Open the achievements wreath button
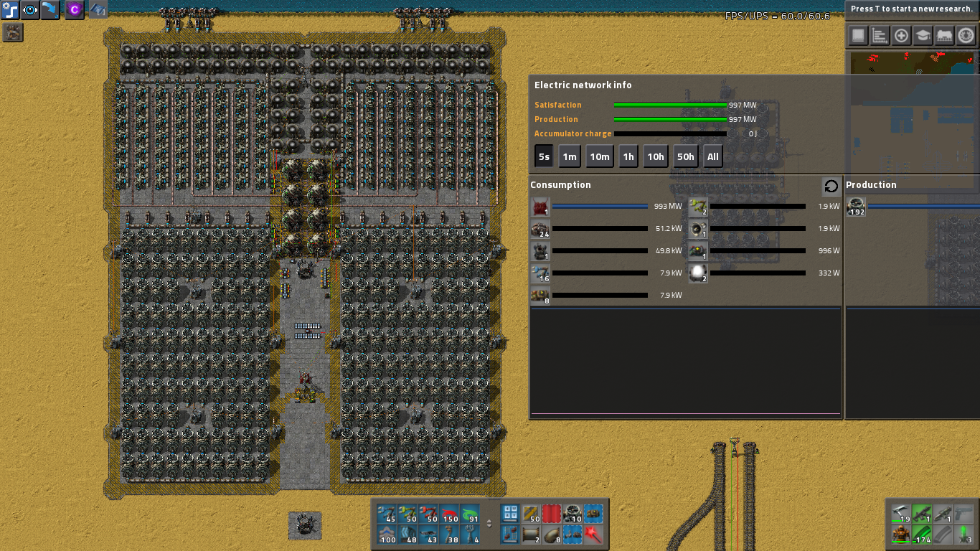 click(x=966, y=36)
